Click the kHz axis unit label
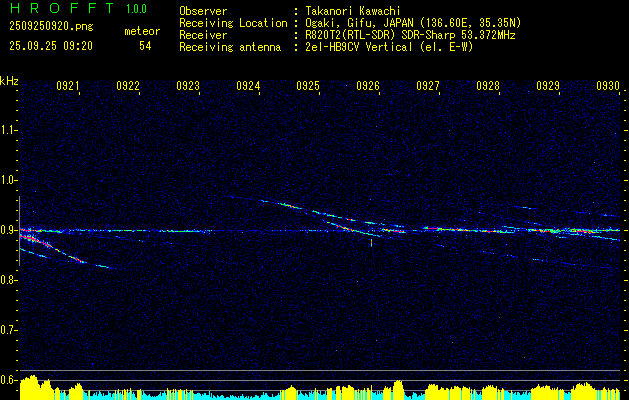 click(9, 81)
